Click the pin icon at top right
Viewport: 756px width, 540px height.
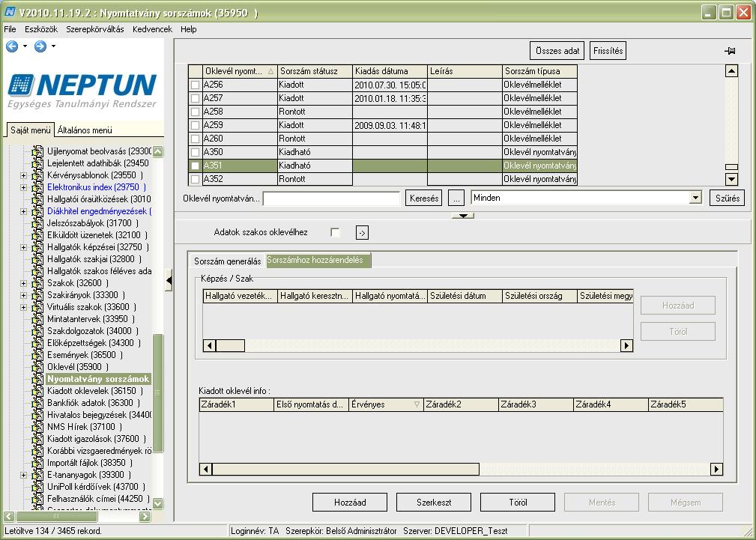[730, 51]
